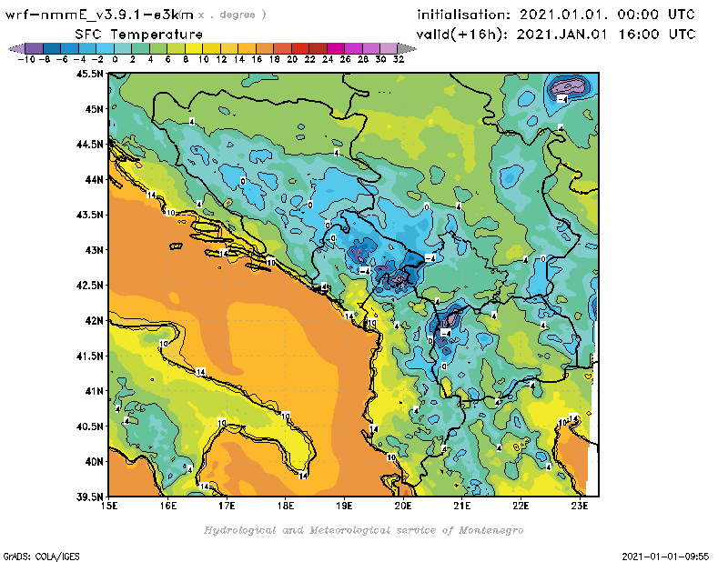Click the '19E' longitude label

coord(344,506)
